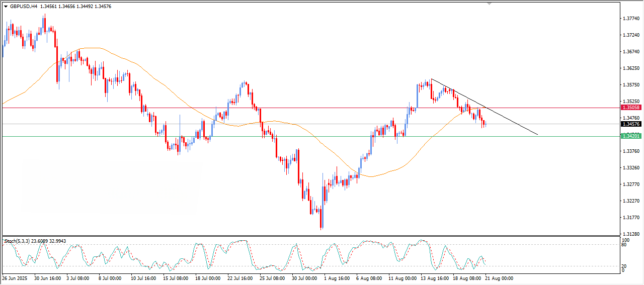
Task: Click the 10 Jul 16:00 date label
Action: click(144, 278)
